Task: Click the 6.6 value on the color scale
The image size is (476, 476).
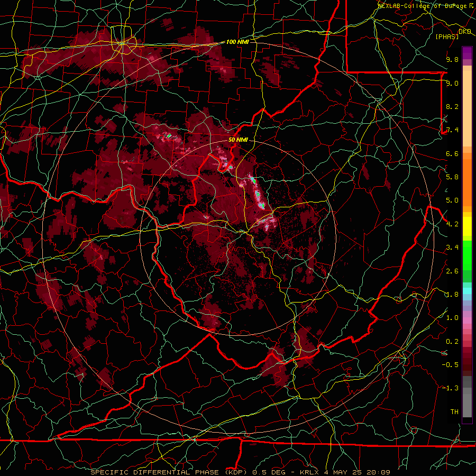Action: point(452,153)
